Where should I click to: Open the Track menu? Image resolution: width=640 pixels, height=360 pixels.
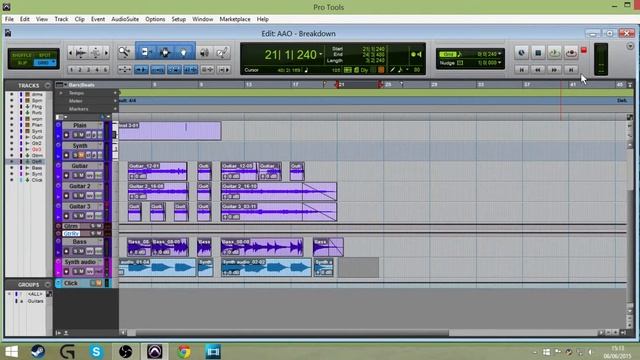(61, 19)
